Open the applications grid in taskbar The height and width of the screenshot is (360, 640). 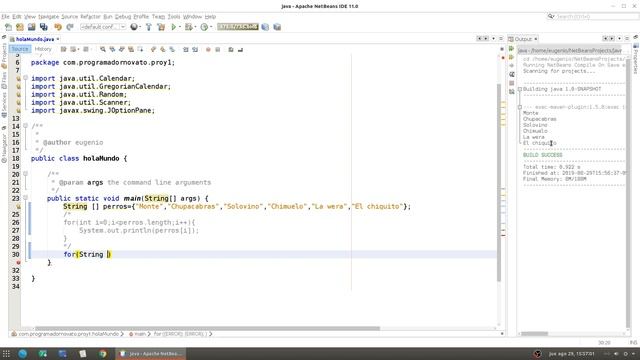click(x=6, y=354)
